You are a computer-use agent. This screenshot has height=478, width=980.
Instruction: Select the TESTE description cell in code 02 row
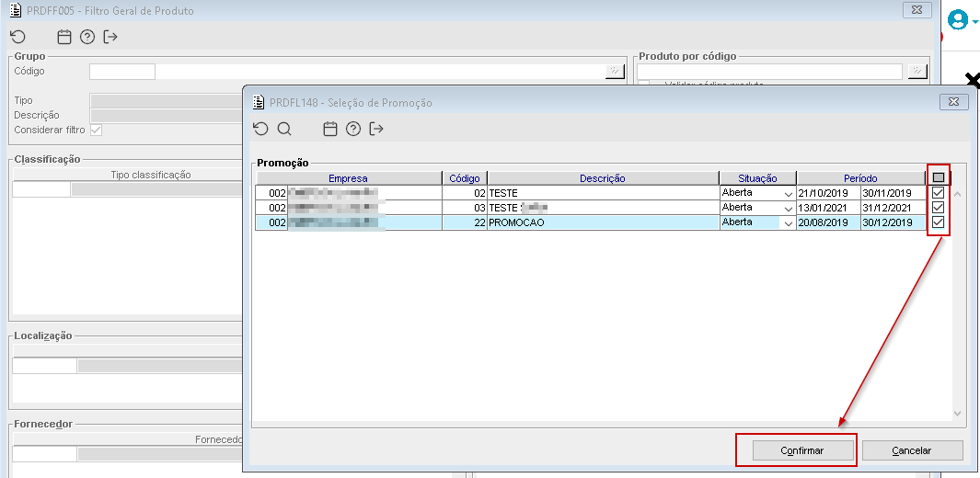(603, 193)
